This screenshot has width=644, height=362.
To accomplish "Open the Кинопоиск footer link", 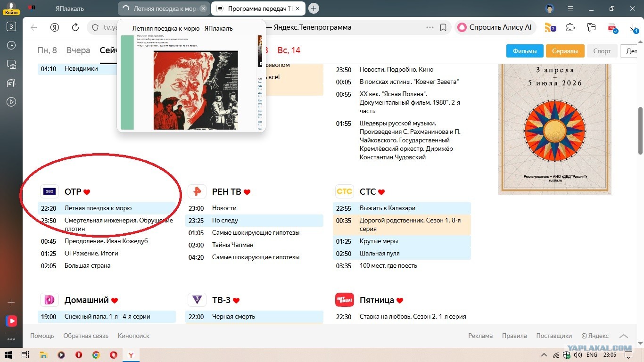I will [x=133, y=336].
